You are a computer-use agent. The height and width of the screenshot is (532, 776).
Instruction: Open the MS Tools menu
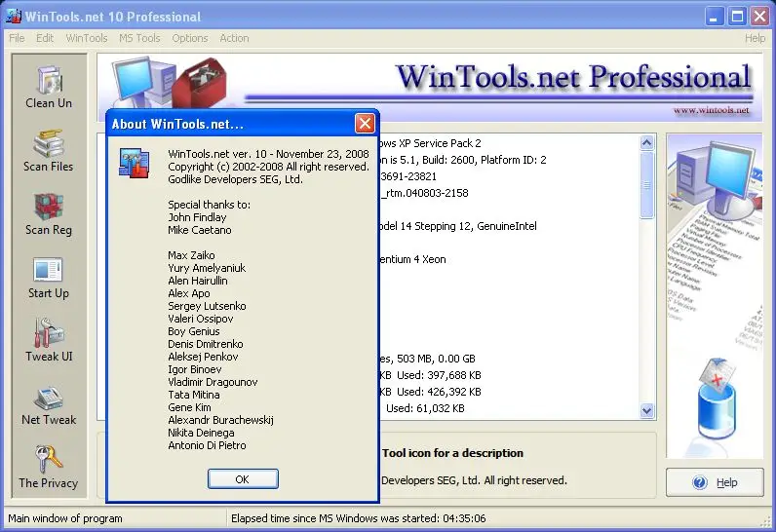[x=139, y=38]
